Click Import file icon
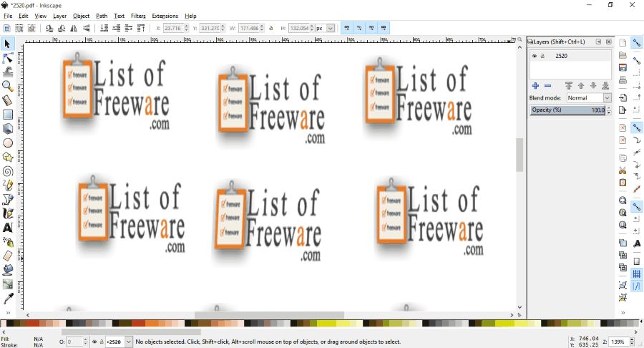The width and height of the screenshot is (644, 348). click(x=623, y=98)
